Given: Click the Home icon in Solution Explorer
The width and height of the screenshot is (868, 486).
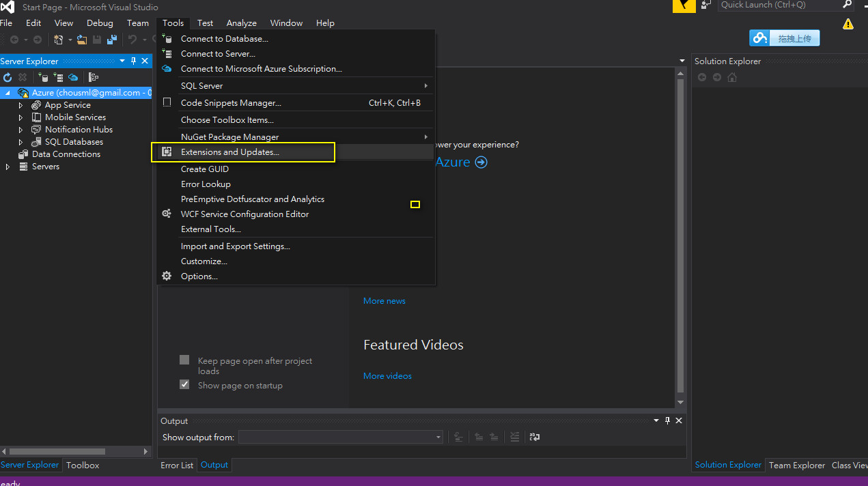Looking at the screenshot, I should tap(732, 77).
